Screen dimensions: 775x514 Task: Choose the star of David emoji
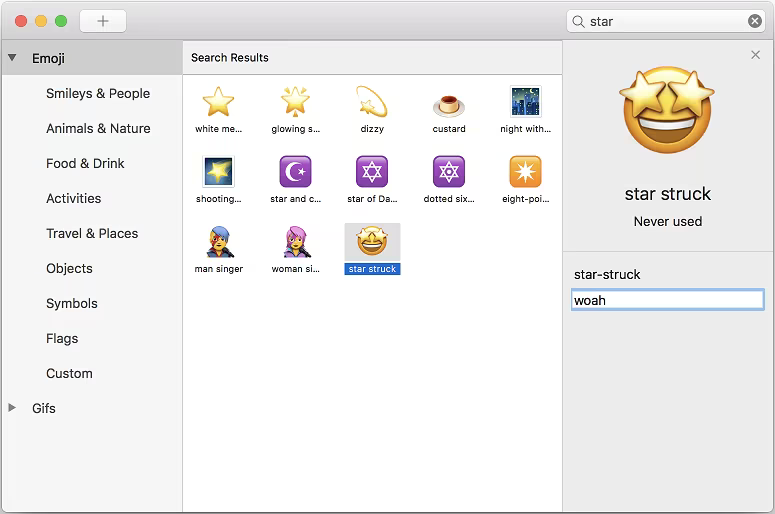(x=372, y=171)
